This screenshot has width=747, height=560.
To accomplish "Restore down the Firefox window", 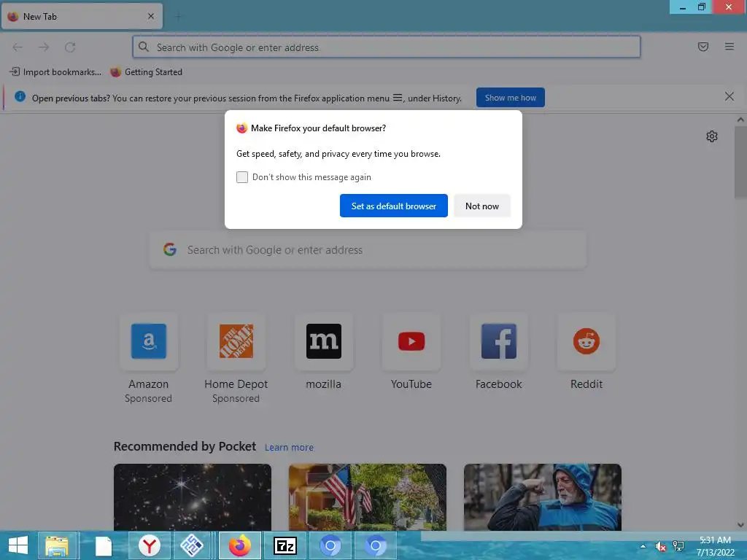I will (701, 7).
